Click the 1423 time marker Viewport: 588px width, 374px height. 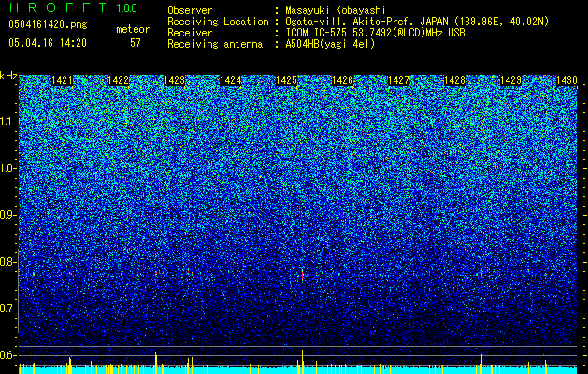(175, 80)
